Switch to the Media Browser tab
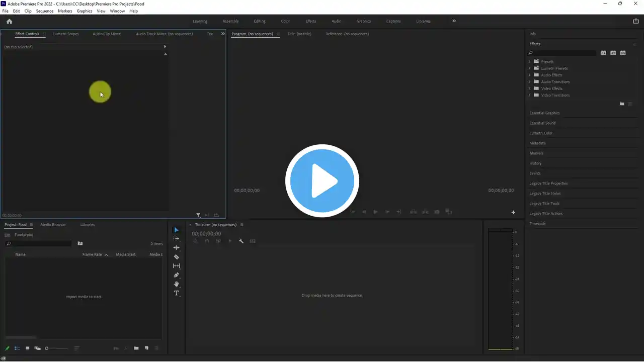 click(53, 225)
